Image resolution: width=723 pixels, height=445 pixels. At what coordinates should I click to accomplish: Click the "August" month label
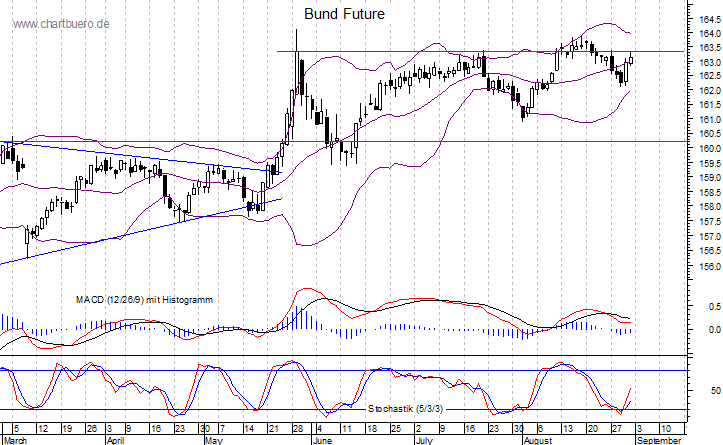538,441
